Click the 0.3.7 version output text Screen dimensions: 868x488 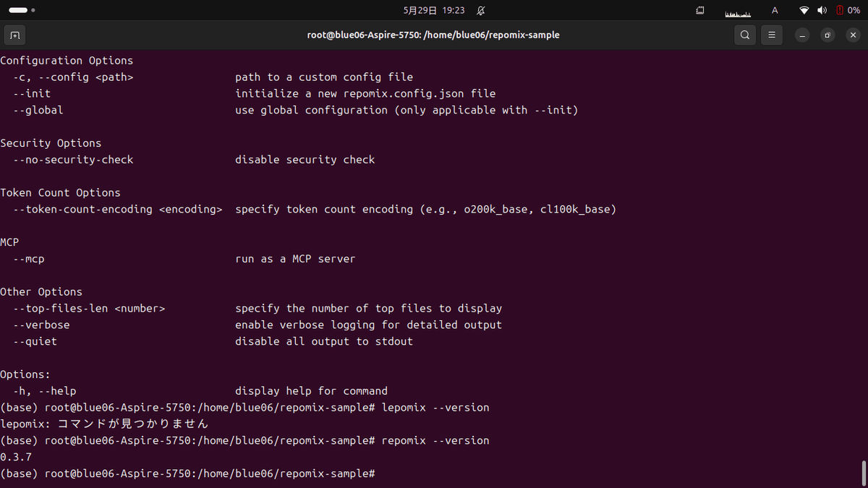tap(16, 457)
